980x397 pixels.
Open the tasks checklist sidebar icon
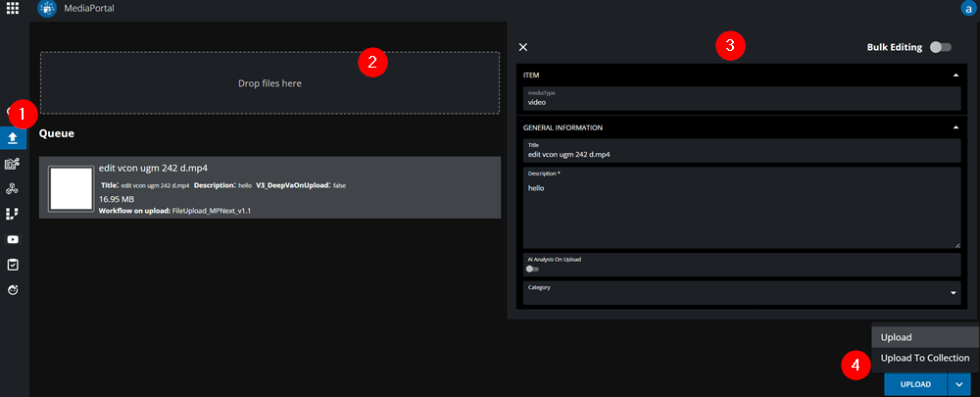click(14, 265)
